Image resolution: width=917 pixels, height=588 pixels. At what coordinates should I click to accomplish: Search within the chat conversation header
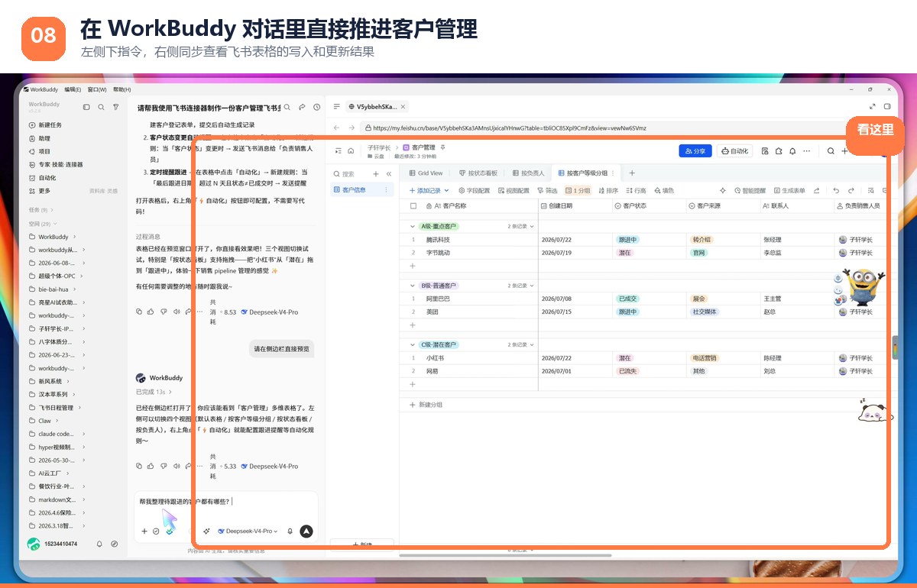[x=287, y=108]
